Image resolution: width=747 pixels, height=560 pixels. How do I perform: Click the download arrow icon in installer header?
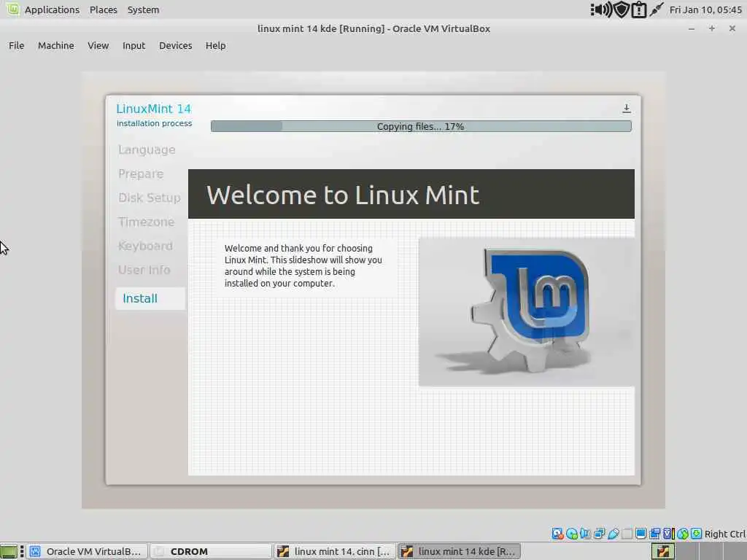click(627, 109)
